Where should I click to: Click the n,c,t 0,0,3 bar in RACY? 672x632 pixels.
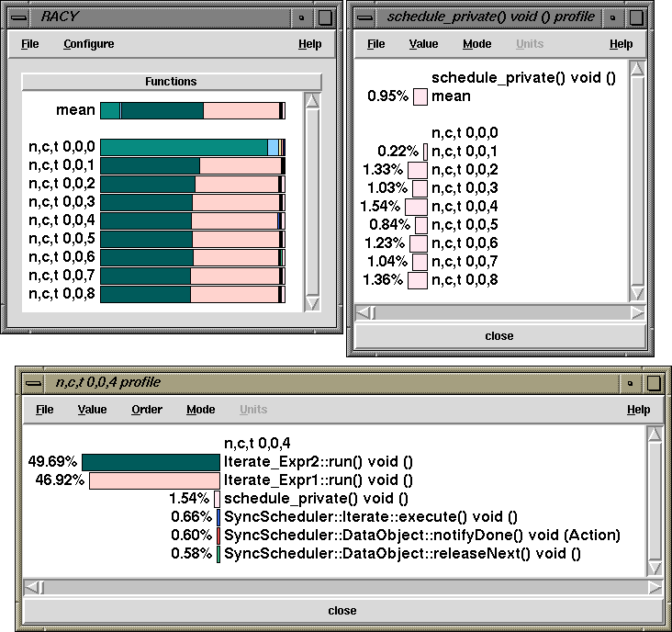193,202
